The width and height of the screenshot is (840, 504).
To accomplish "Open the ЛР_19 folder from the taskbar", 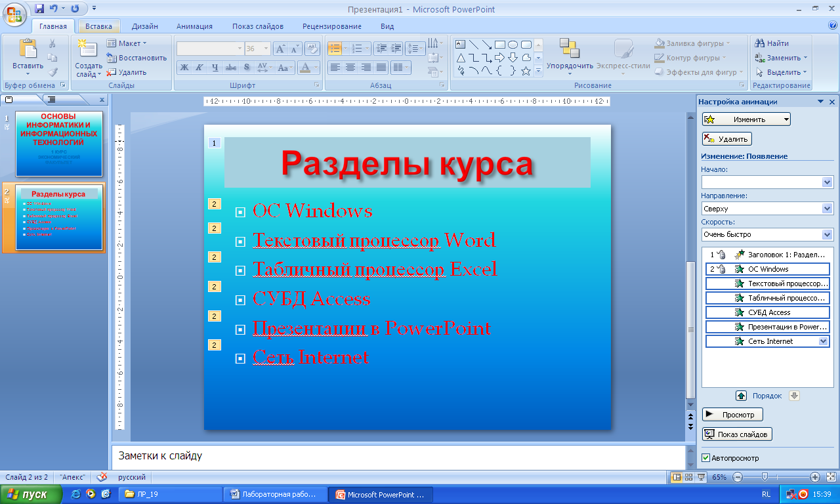I will pos(169,494).
